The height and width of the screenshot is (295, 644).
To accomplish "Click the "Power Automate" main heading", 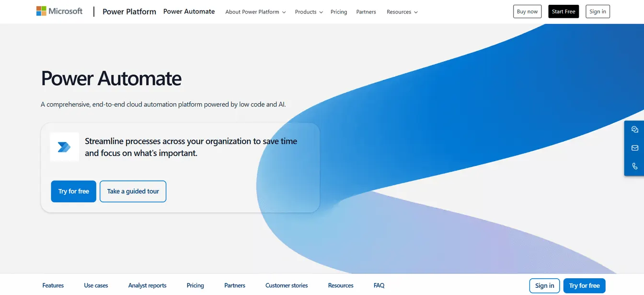I will (x=111, y=78).
